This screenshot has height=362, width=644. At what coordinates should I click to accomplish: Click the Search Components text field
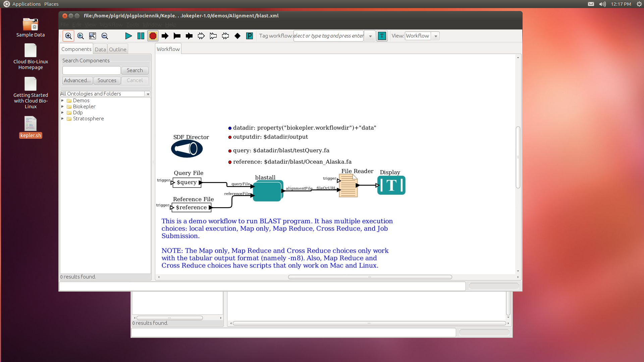pyautogui.click(x=91, y=70)
